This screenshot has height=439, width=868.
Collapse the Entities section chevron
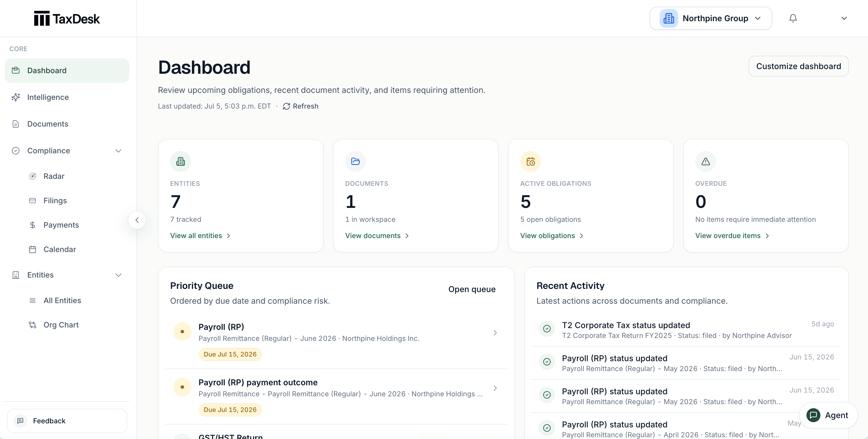click(x=118, y=275)
